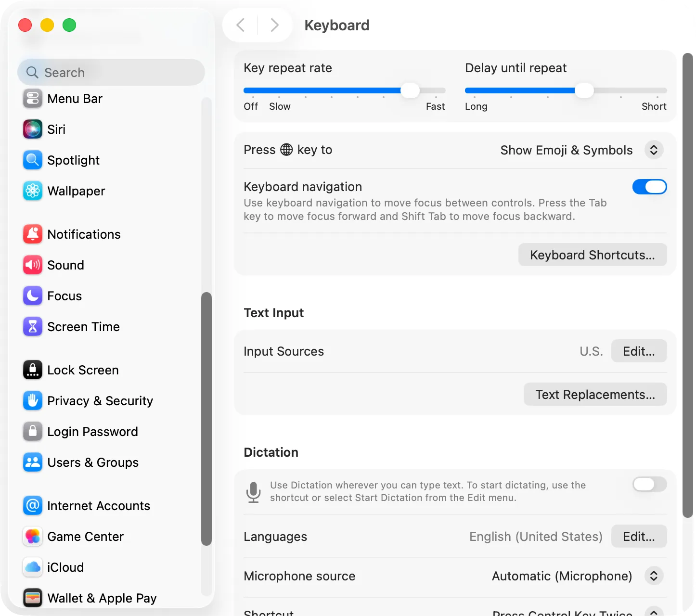Viewport: 696px width, 616px height.
Task: Open Users & Groups people icon
Action: click(x=33, y=462)
